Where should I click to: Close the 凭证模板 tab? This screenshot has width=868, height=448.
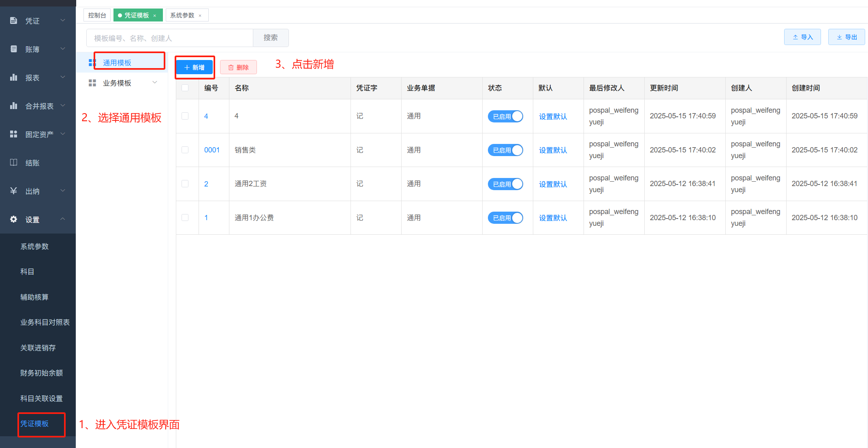tap(155, 15)
